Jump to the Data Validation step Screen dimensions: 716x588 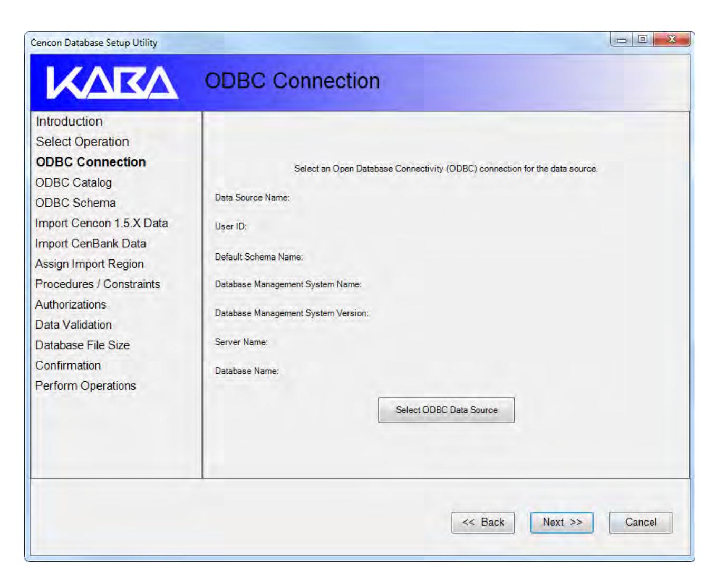click(x=73, y=325)
